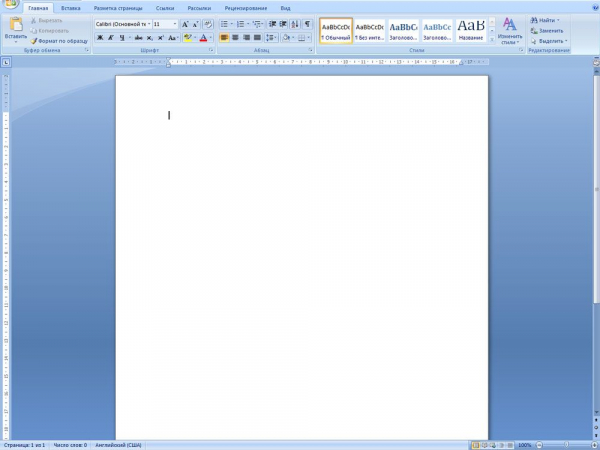Apply the Обычный style
This screenshot has width=600, height=450.
(336, 31)
